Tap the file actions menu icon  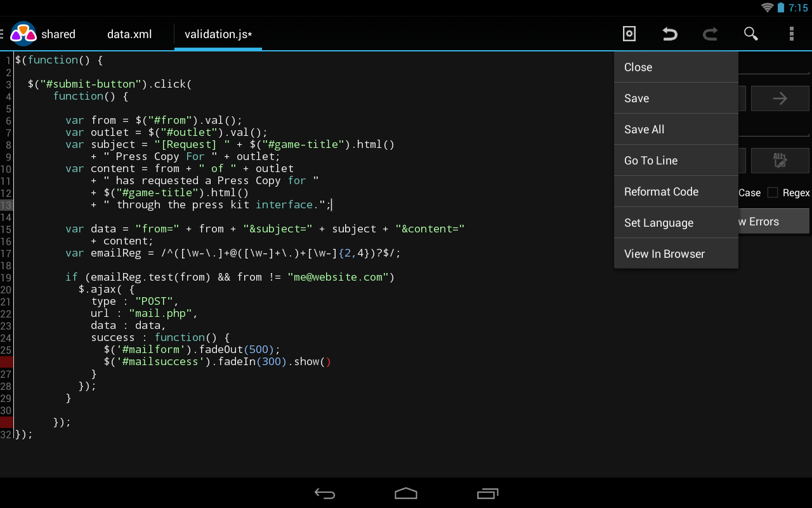click(x=629, y=34)
